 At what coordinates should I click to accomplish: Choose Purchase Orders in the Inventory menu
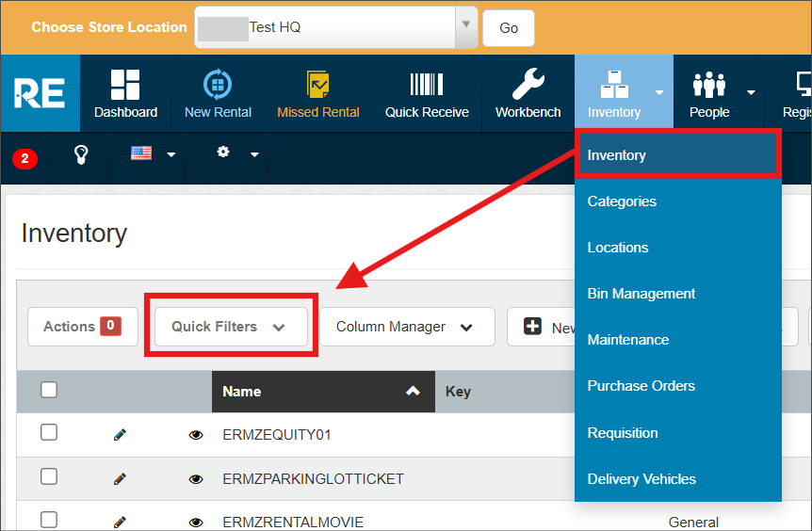click(x=641, y=386)
